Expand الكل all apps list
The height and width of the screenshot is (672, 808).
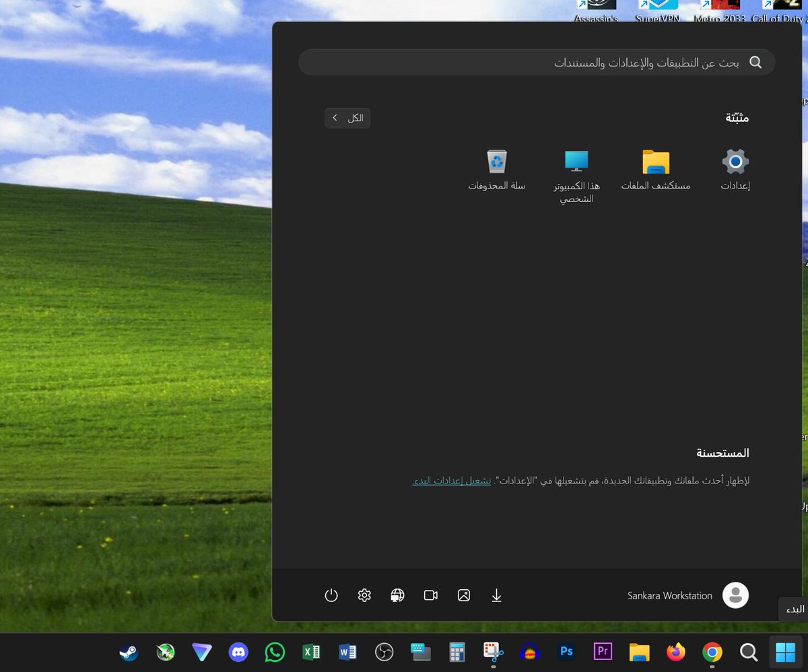point(347,118)
